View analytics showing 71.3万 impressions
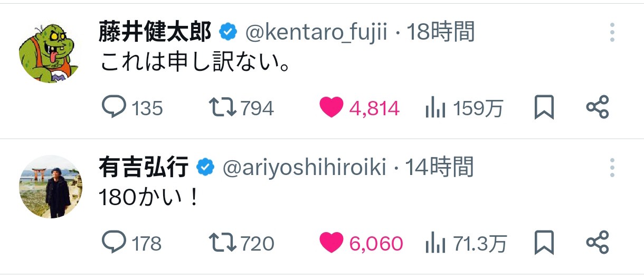This screenshot has height=276, width=644. coord(466,243)
